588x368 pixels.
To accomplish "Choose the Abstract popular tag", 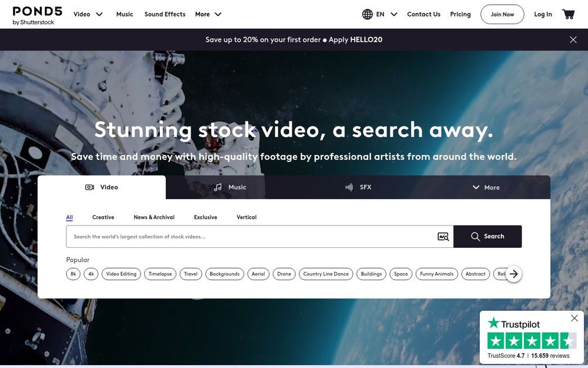I will [476, 274].
